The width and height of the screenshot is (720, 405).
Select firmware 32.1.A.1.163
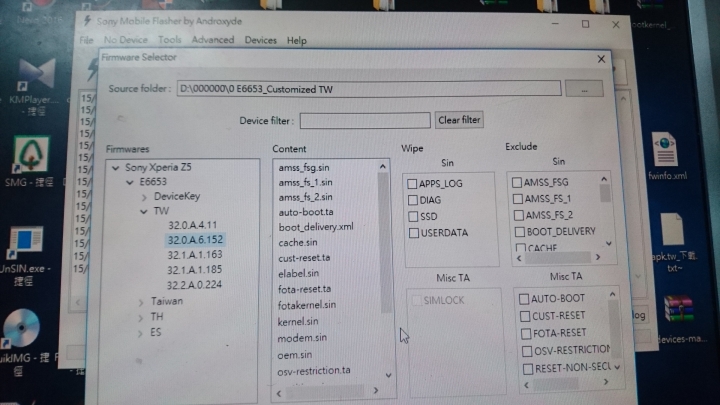[195, 255]
